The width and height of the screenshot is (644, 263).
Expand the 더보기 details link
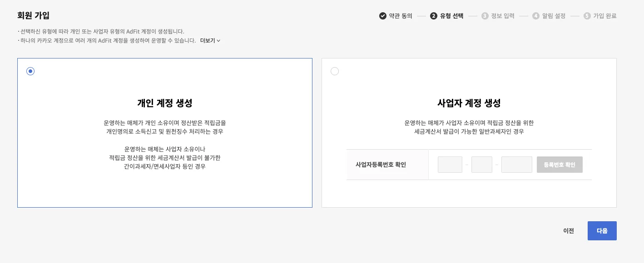coord(210,40)
